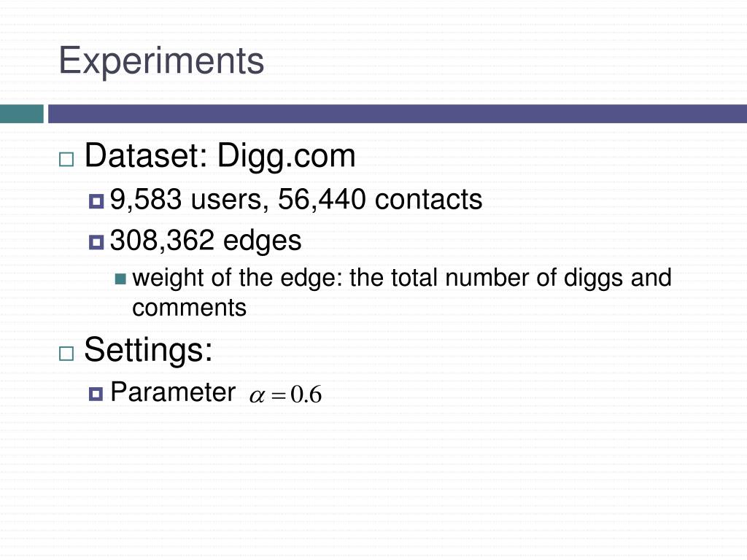Click the phrase diggs and in the description
The width and height of the screenshot is (747, 560).
[x=617, y=278]
